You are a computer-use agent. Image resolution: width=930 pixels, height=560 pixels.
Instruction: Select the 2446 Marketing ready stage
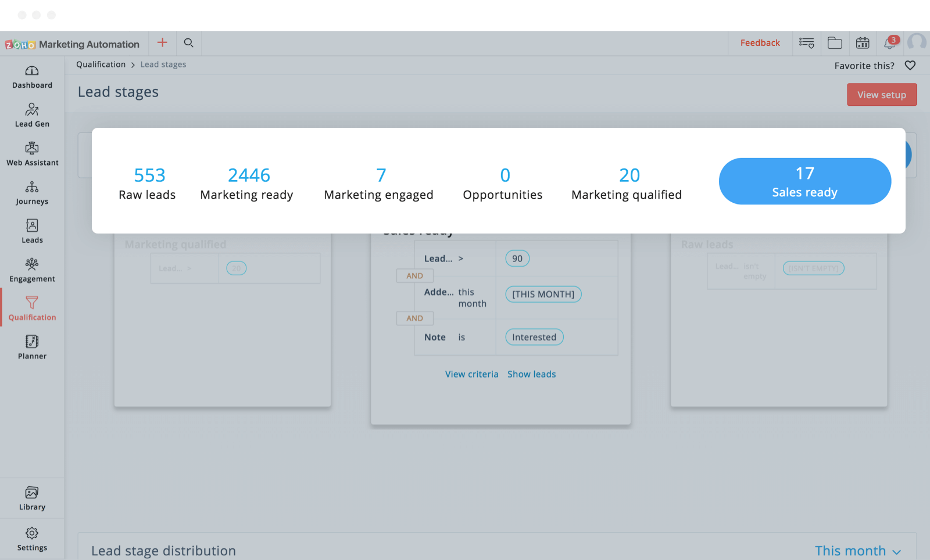point(247,184)
